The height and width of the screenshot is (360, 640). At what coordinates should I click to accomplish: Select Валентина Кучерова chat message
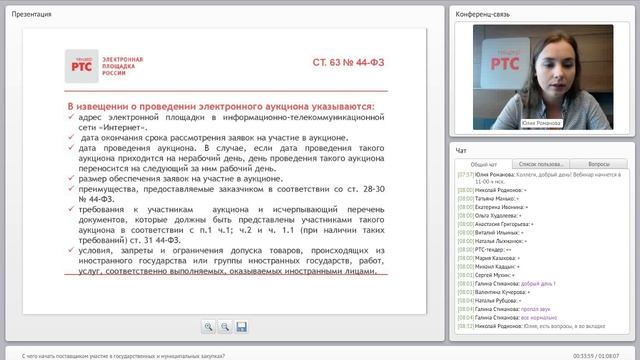494,292
